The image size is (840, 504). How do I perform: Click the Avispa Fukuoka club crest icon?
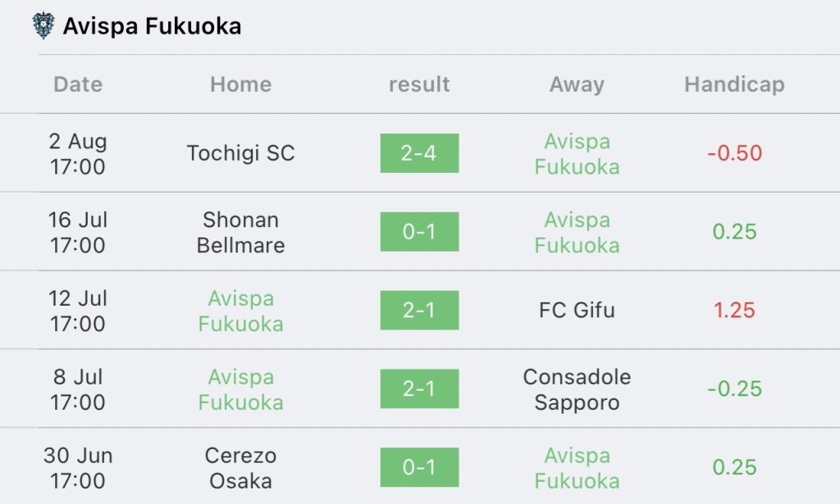point(43,25)
